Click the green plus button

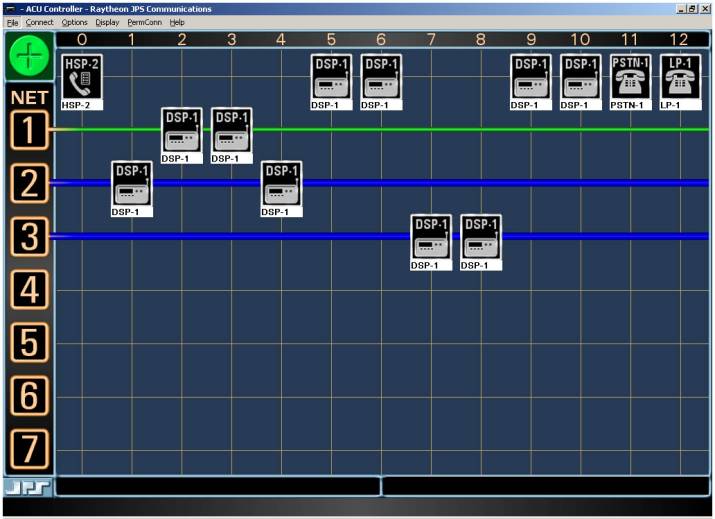(x=28, y=57)
